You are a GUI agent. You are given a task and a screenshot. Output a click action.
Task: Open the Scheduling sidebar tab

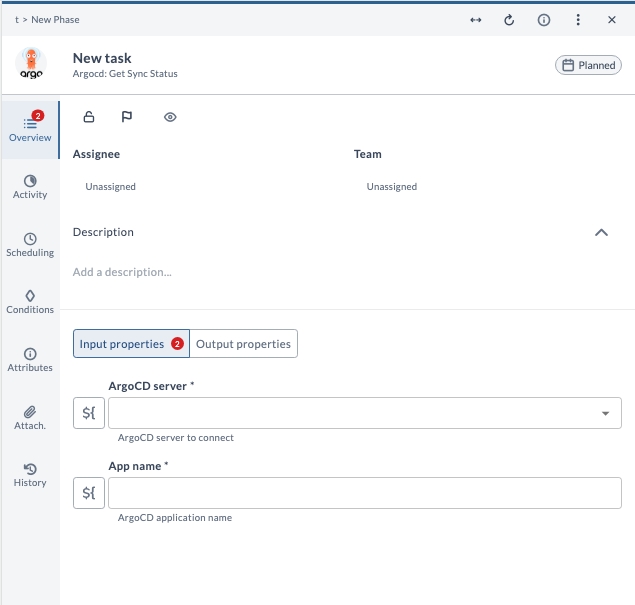pyautogui.click(x=30, y=245)
